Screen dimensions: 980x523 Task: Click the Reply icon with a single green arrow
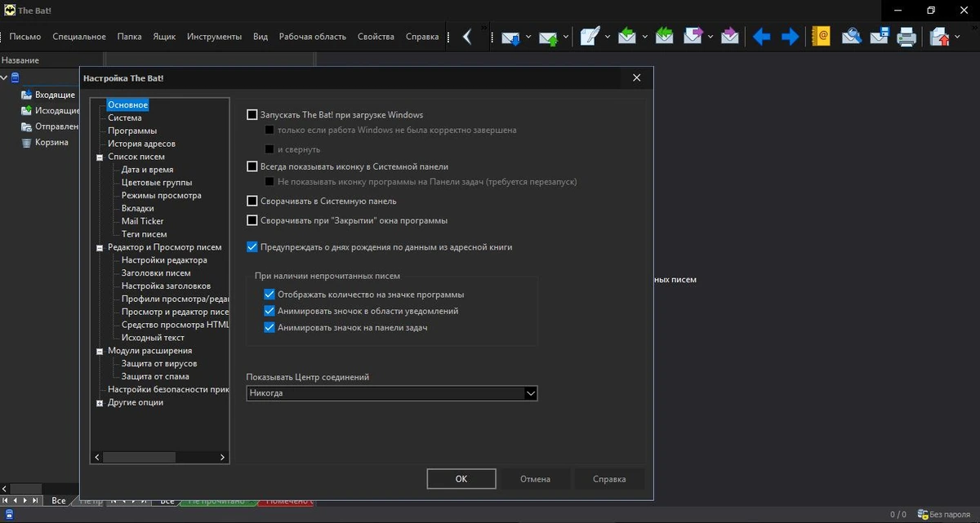click(627, 37)
